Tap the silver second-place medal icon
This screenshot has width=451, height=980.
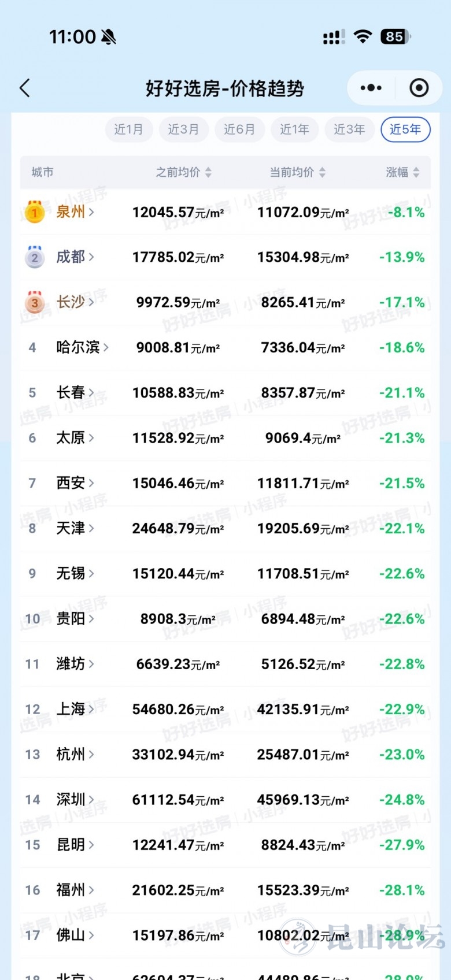(x=35, y=257)
